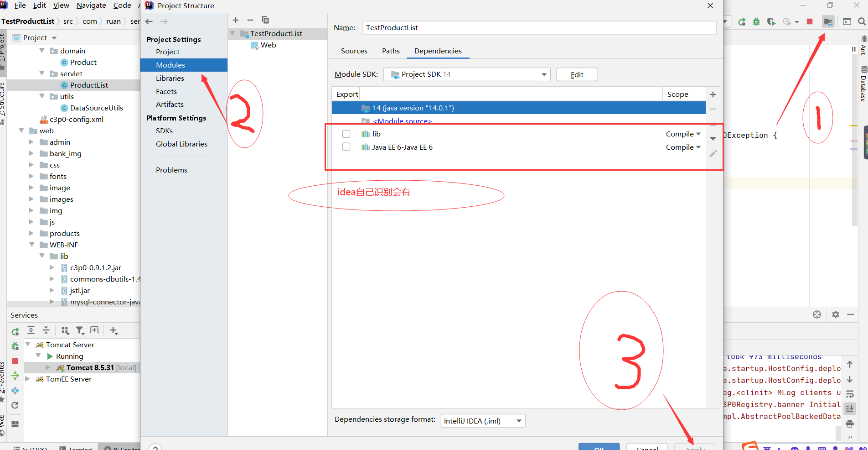This screenshot has width=868, height=450.
Task: Click open in new tab Services icon
Action: click(x=94, y=330)
